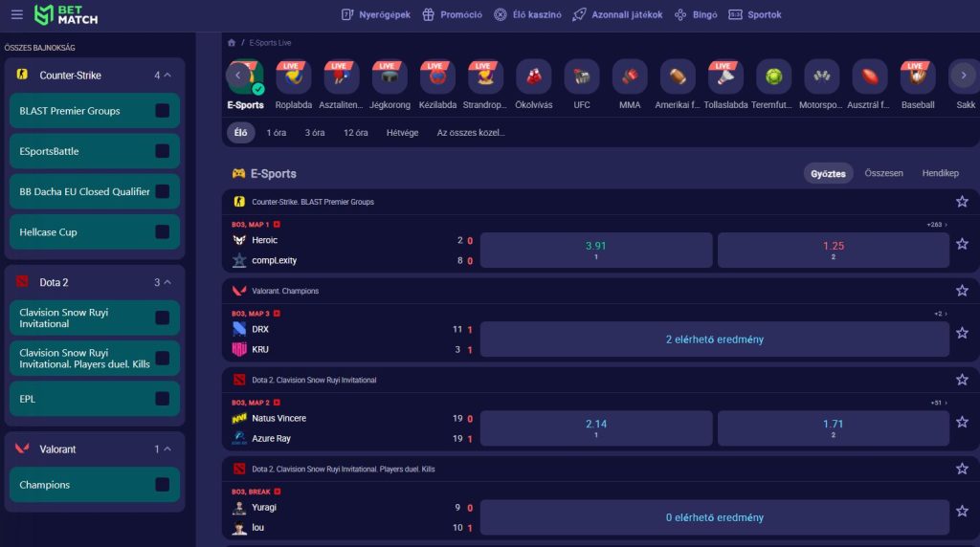Open Sportok in the top navigation
This screenshot has height=547, width=980.
(755, 14)
